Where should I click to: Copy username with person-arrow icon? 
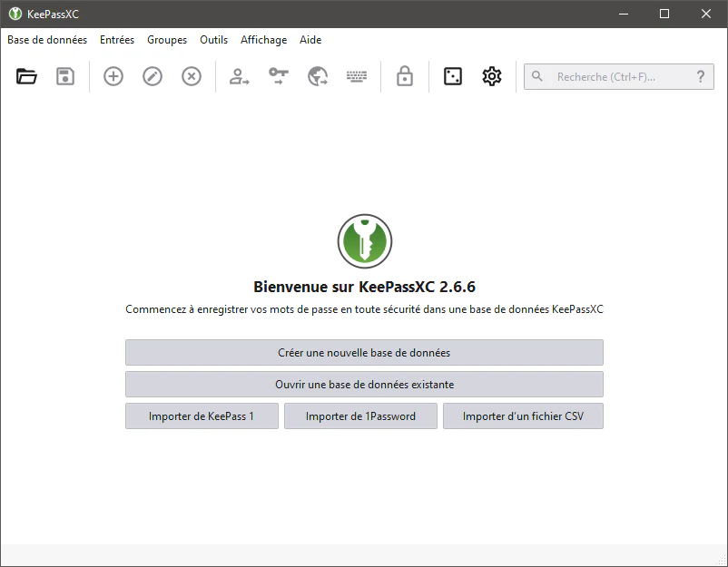point(239,76)
